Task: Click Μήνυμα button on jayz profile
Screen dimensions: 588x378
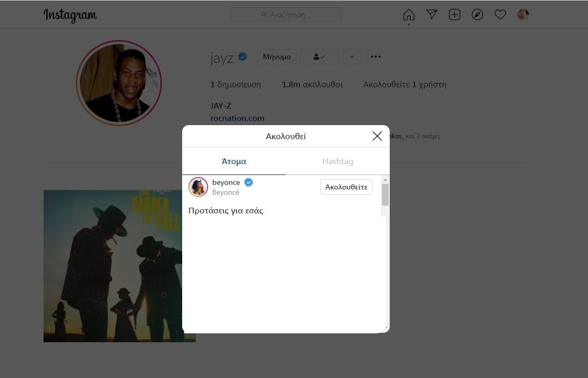Action: (277, 57)
